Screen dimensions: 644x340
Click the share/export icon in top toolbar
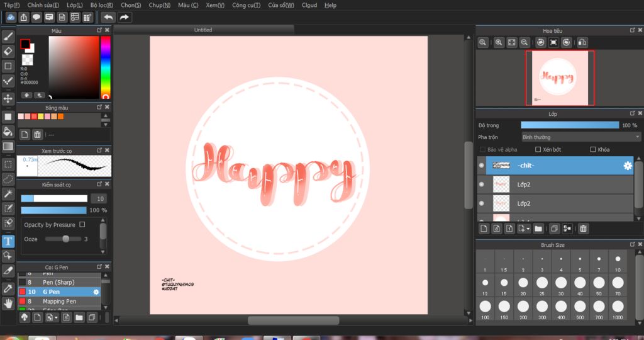(23, 17)
